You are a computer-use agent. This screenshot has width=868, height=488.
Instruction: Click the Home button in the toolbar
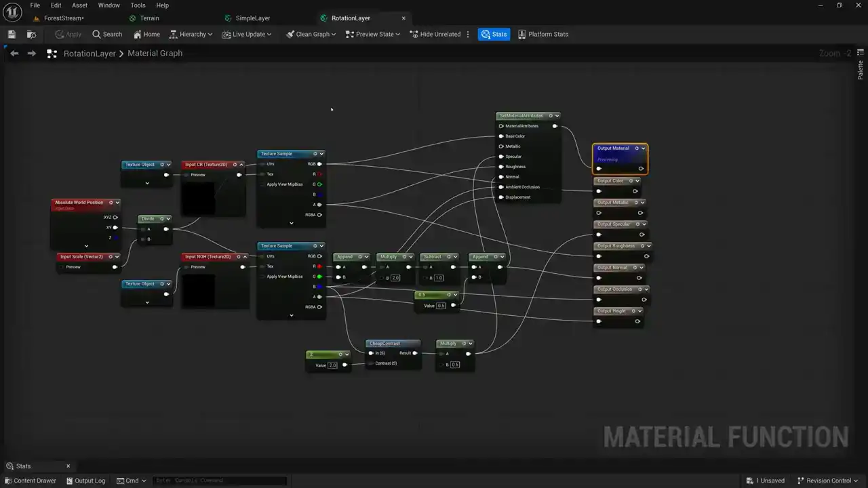point(146,35)
